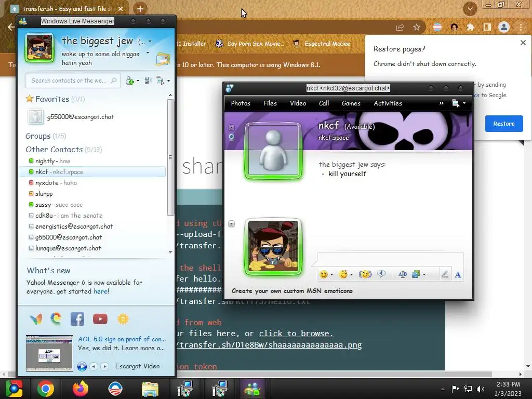Click the voice clip icon
The image size is (532, 399).
[381, 274]
